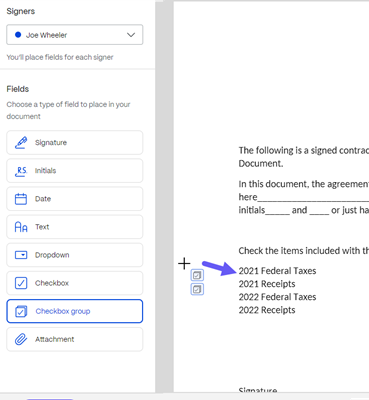Click the Text Aa icon

click(x=21, y=227)
